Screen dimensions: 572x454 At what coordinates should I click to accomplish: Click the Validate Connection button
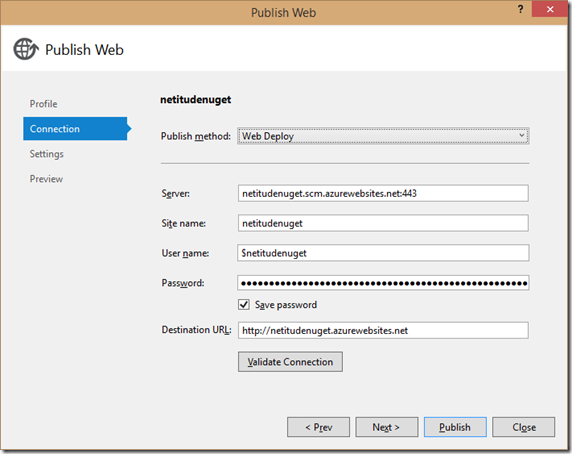click(290, 362)
